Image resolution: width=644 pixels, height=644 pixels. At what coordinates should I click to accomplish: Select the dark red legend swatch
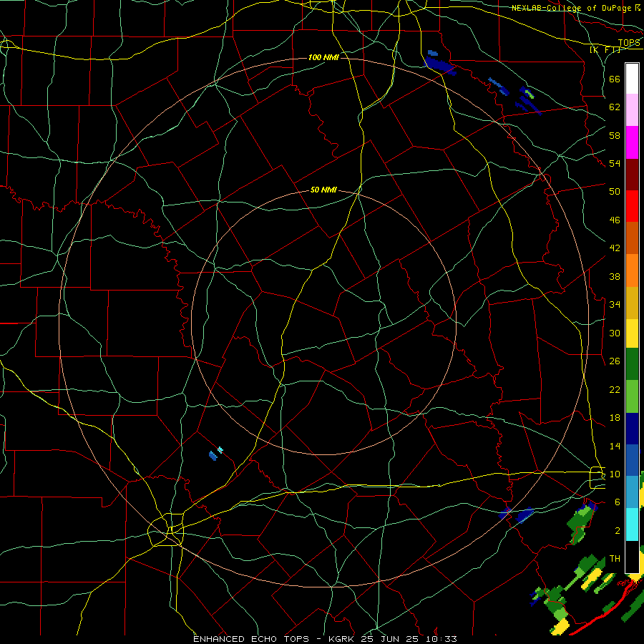(632, 175)
